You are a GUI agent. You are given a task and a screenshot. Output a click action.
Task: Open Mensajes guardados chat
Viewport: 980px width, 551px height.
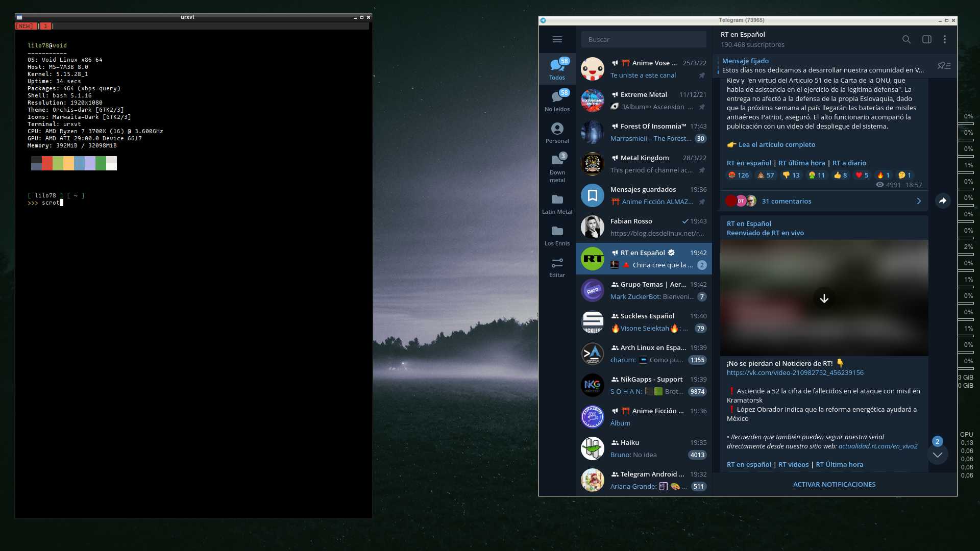(643, 195)
